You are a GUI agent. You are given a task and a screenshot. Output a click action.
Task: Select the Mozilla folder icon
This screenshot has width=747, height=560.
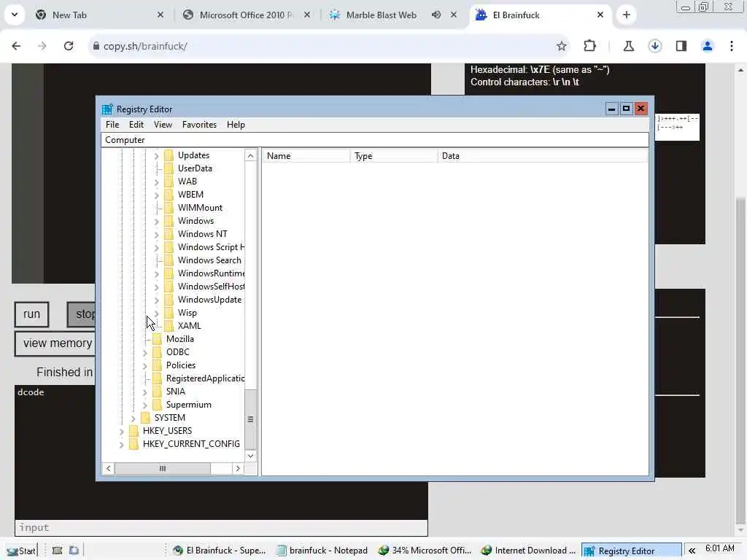[158, 339]
